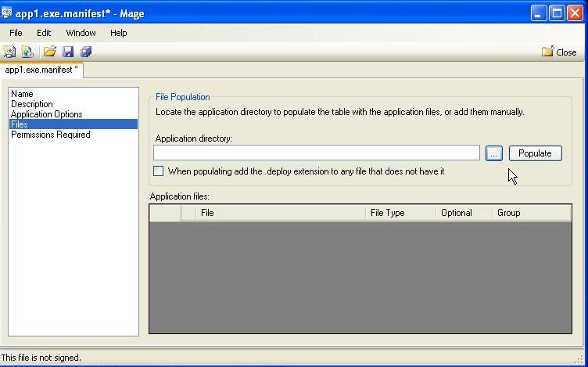Click the Close button in the toolbar

coord(559,52)
